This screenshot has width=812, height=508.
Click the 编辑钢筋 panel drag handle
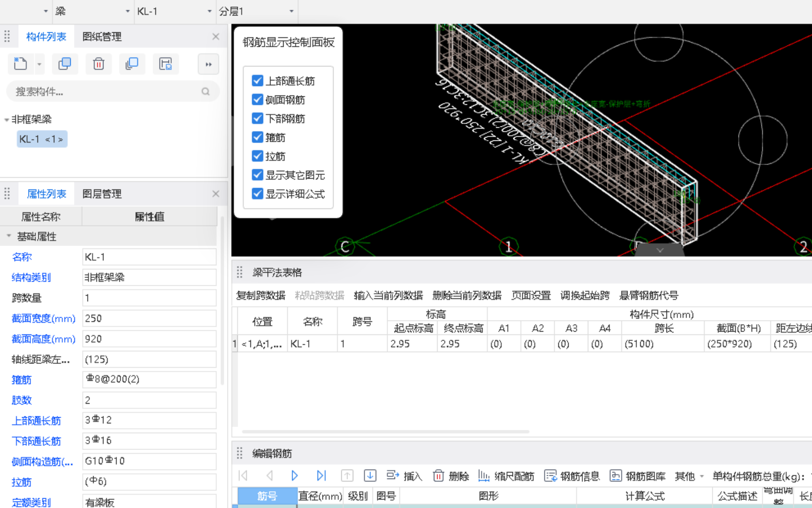pyautogui.click(x=240, y=453)
